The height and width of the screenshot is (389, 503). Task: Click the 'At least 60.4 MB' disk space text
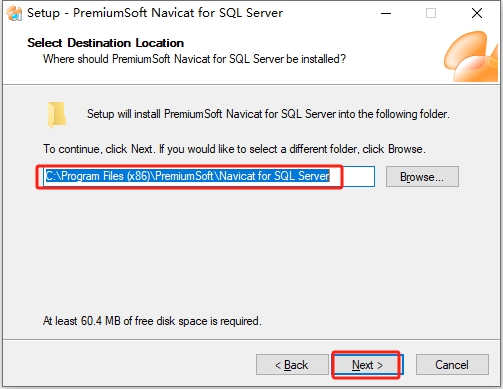152,321
